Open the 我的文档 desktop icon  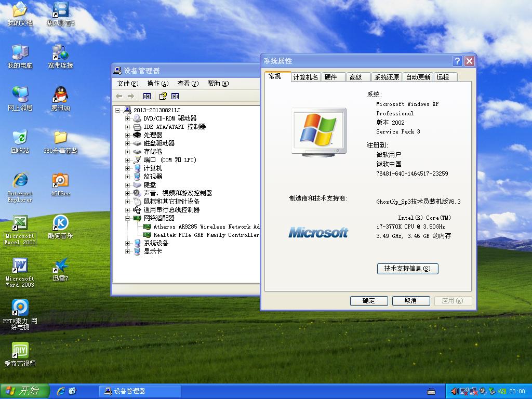coord(20,14)
